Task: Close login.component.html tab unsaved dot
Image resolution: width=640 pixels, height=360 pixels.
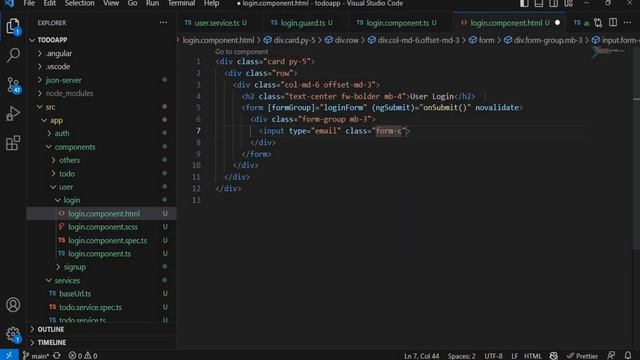Action: pos(557,23)
